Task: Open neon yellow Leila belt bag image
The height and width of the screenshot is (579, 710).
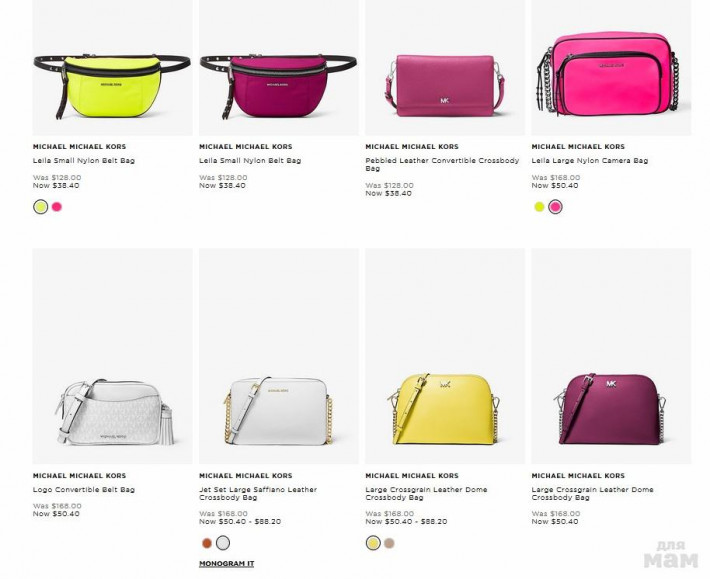Action: coord(112,68)
